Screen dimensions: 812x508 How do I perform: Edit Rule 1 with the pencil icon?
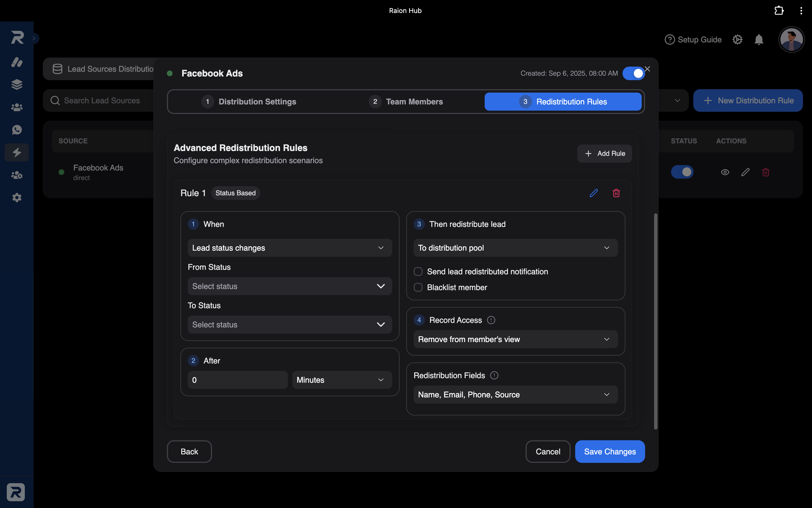pyautogui.click(x=593, y=193)
